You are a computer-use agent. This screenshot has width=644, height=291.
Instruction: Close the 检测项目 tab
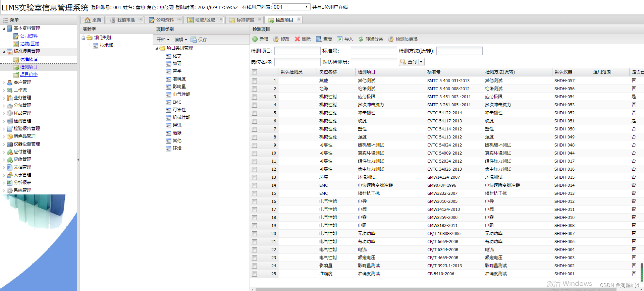click(x=299, y=19)
